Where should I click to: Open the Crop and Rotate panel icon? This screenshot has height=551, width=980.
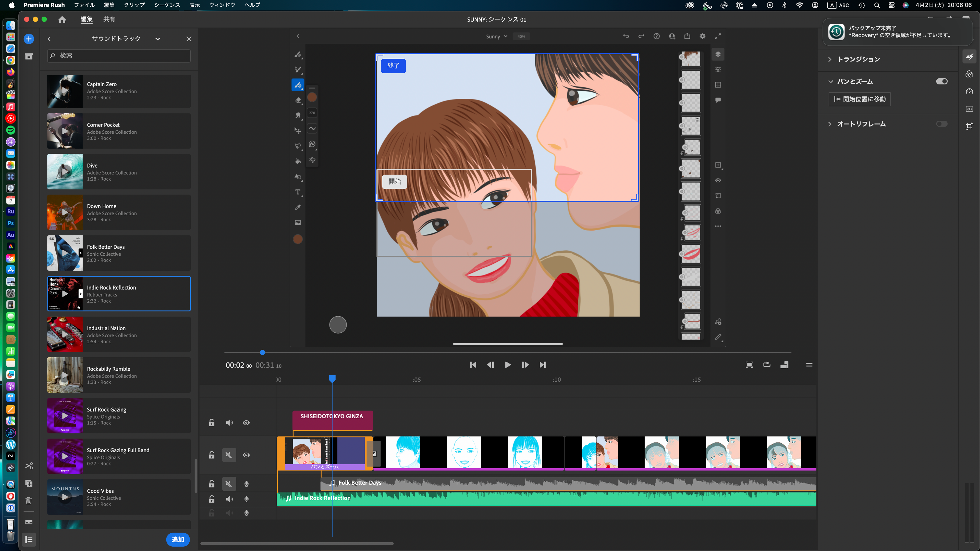pyautogui.click(x=969, y=126)
